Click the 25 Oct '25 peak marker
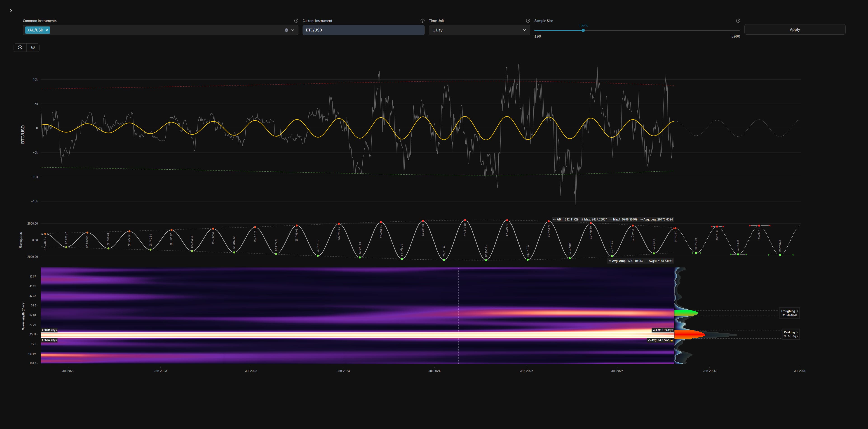 675,228
